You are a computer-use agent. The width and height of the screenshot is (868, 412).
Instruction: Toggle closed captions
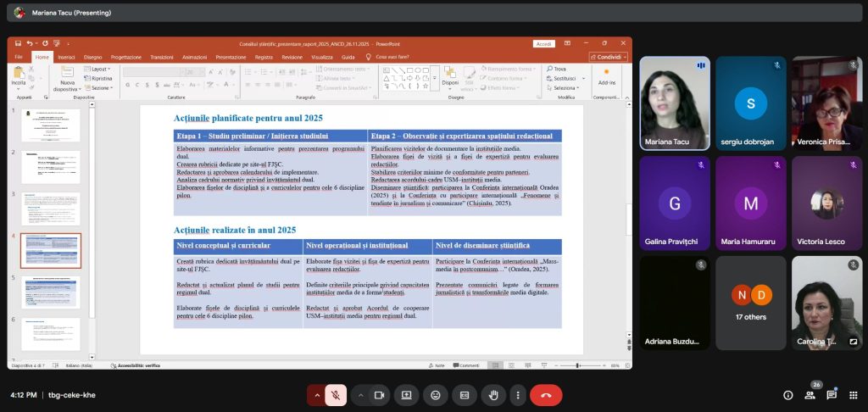point(465,395)
